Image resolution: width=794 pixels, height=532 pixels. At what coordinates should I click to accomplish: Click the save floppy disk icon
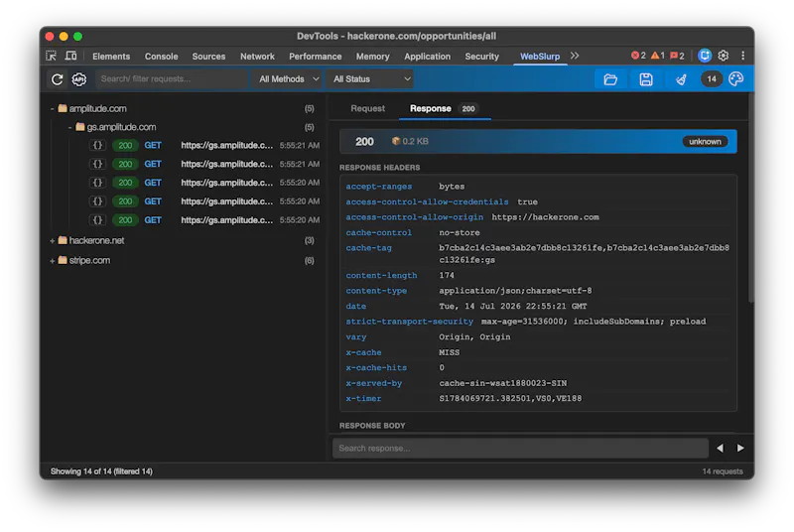(x=646, y=79)
